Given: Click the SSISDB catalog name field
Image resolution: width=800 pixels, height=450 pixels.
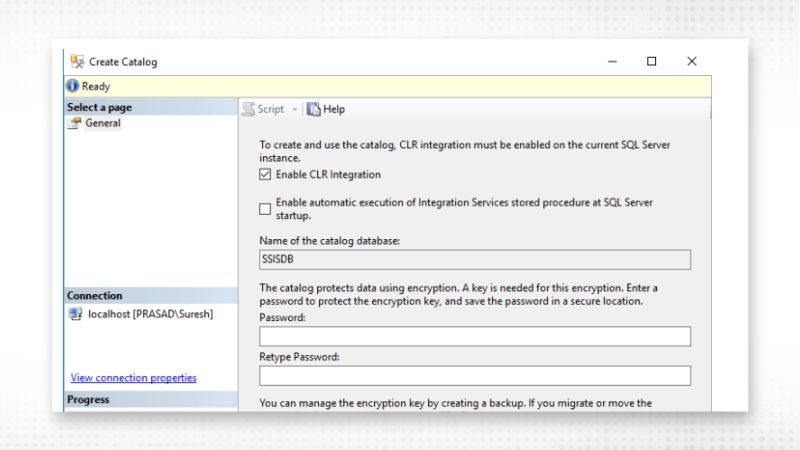Looking at the screenshot, I should pos(475,259).
